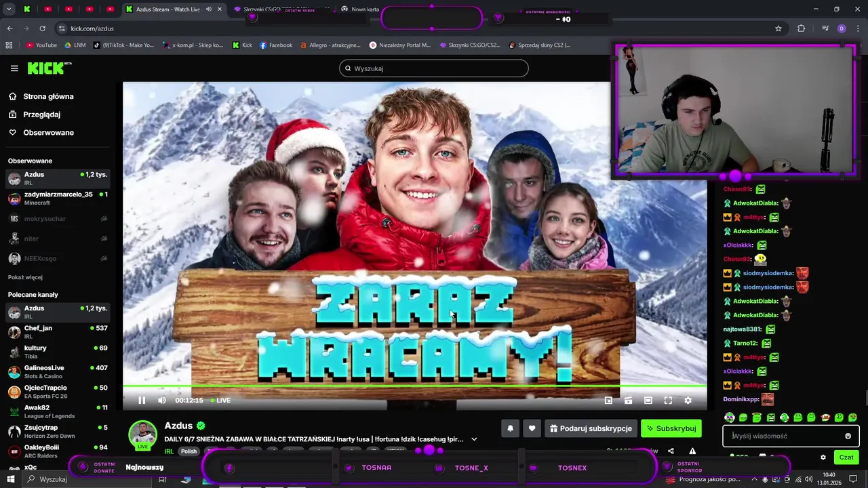This screenshot has width=868, height=488.
Task: Click the Polish language tag
Action: (189, 451)
